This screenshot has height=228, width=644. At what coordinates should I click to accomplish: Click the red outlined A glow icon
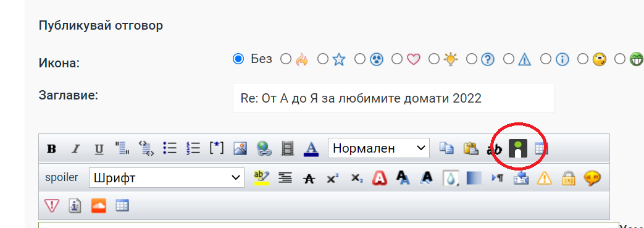tap(380, 178)
